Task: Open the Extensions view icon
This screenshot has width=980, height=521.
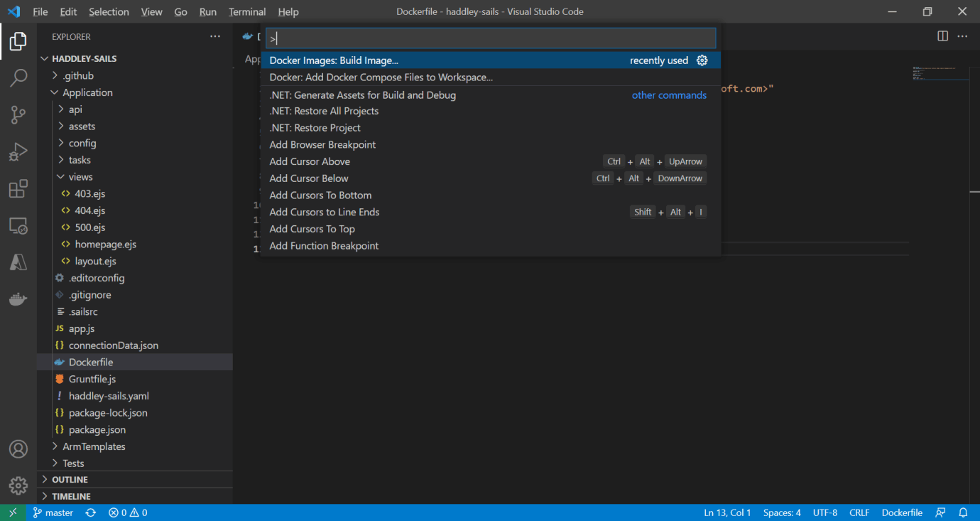Action: [18, 188]
